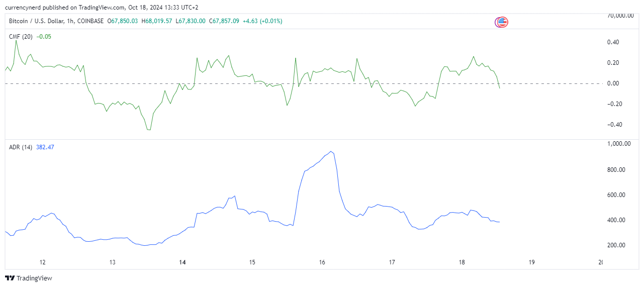644x287 pixels.
Task: Click the date label 19 on time axis
Action: 532,262
